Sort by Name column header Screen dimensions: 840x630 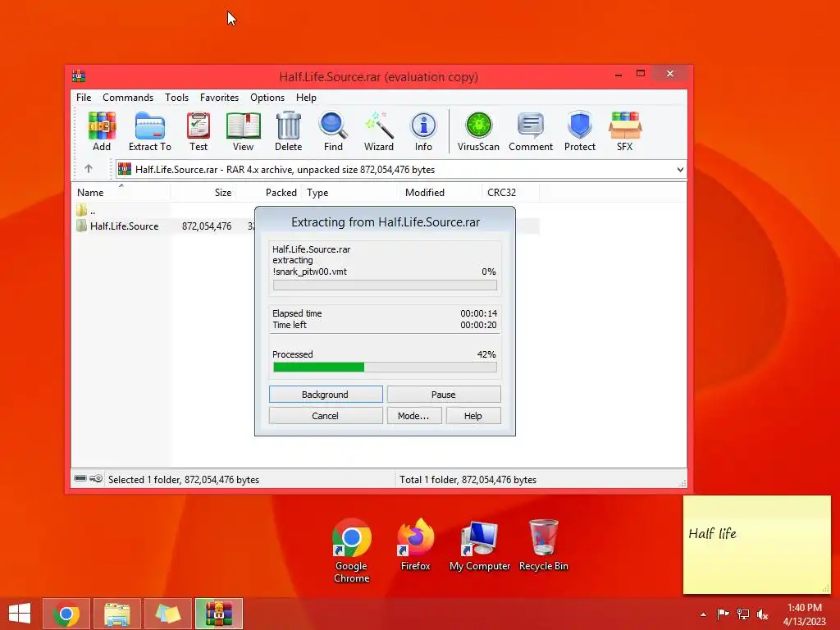pos(121,192)
